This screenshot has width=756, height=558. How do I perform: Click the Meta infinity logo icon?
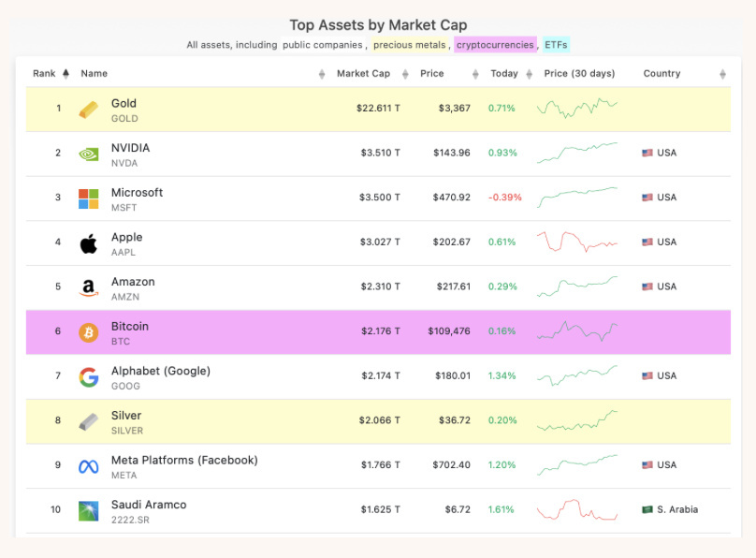[88, 466]
